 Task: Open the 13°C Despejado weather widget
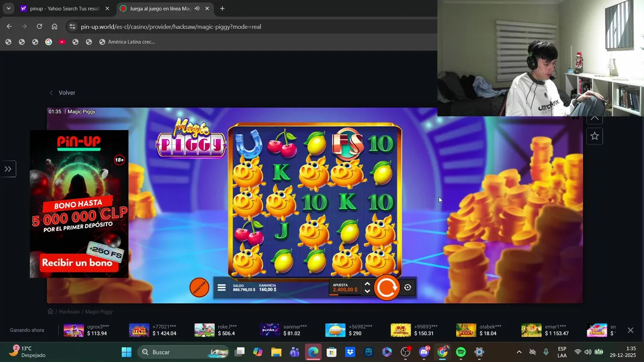[28, 352]
